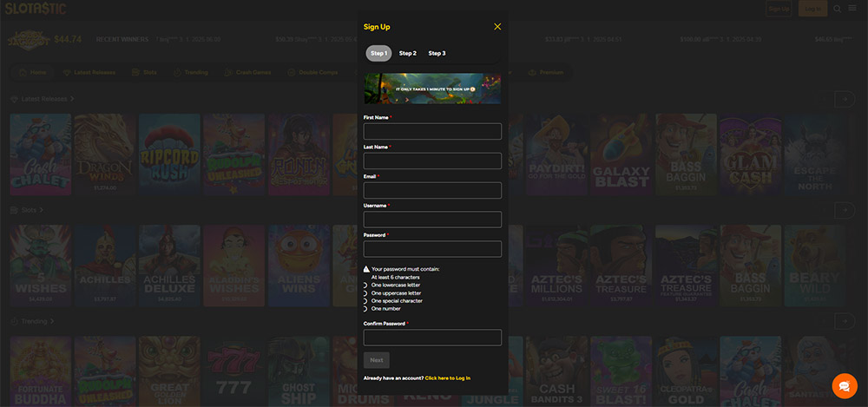Click the First Name input field
The image size is (868, 407).
point(432,131)
